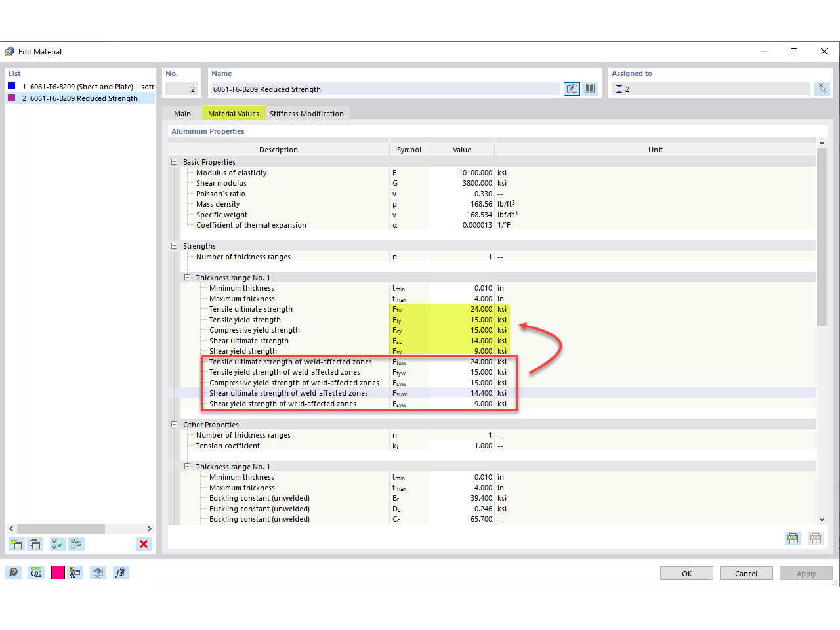The width and height of the screenshot is (840, 630).
Task: Click the edit name pencil icon
Action: [572, 89]
